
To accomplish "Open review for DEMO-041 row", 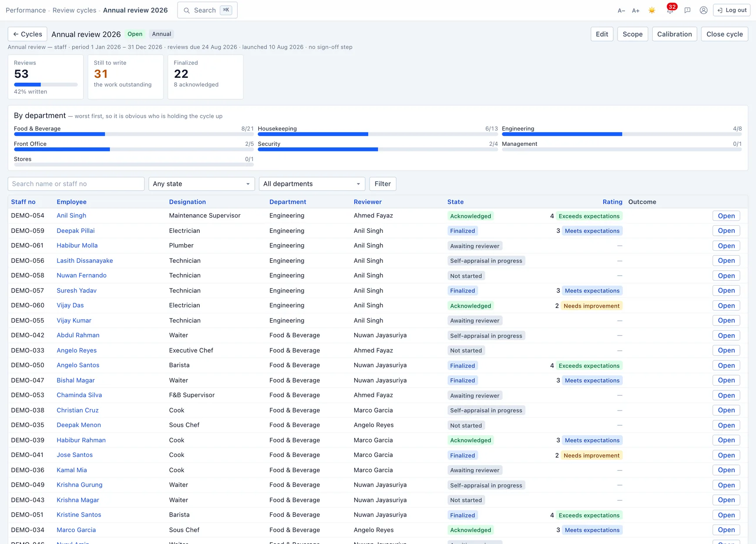I will pos(726,455).
